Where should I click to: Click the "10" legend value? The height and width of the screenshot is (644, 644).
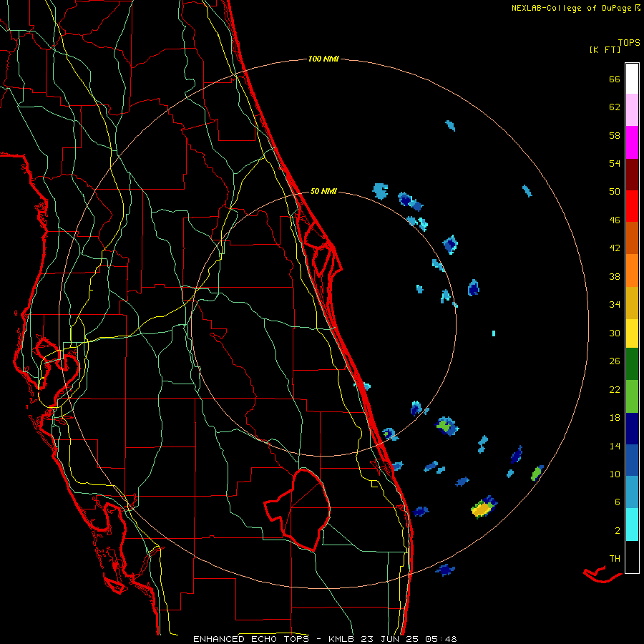[x=615, y=474]
